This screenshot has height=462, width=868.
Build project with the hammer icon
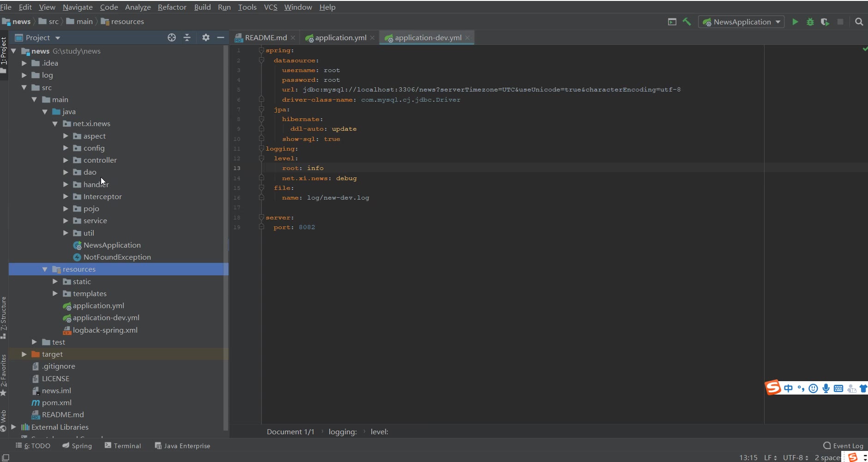687,22
